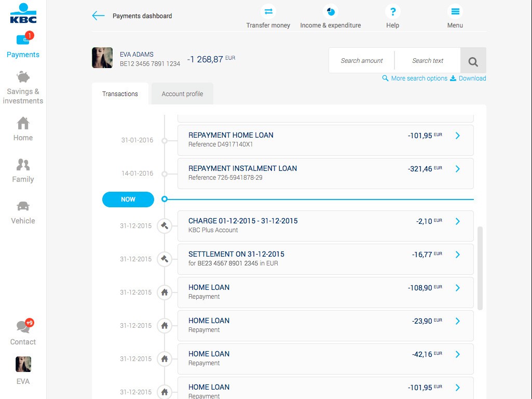Select the Transactions tab
532x399 pixels.
tap(120, 94)
